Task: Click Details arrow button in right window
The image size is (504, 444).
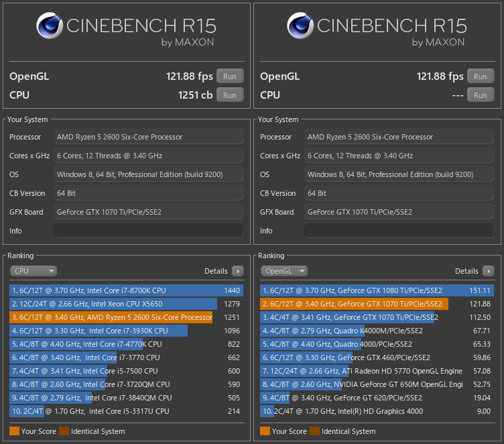Action: click(x=489, y=271)
